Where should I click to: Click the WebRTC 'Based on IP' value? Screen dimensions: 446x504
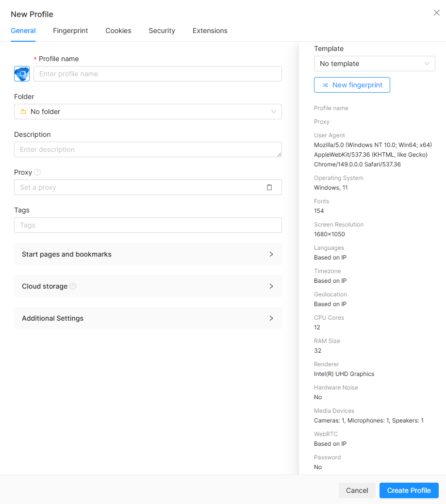click(330, 443)
